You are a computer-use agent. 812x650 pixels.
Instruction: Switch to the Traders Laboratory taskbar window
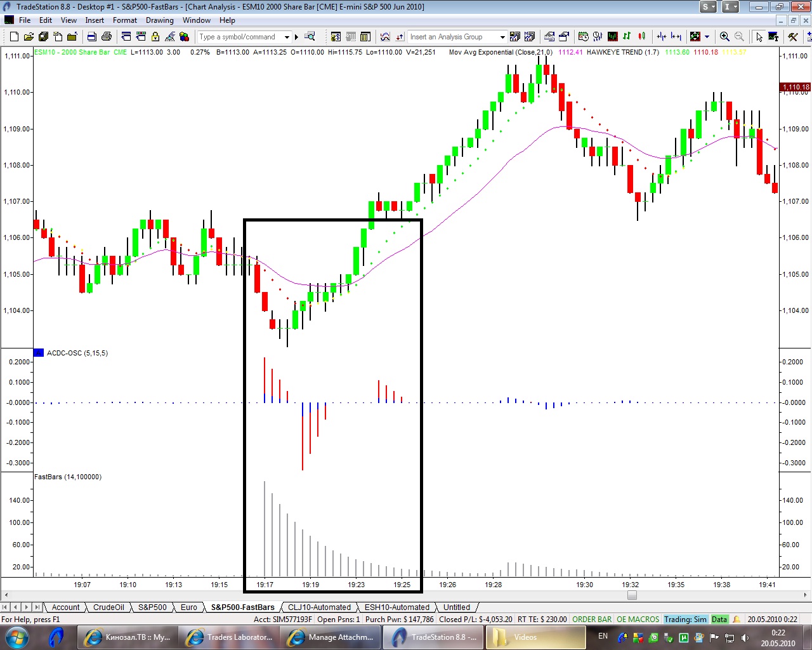coord(230,637)
